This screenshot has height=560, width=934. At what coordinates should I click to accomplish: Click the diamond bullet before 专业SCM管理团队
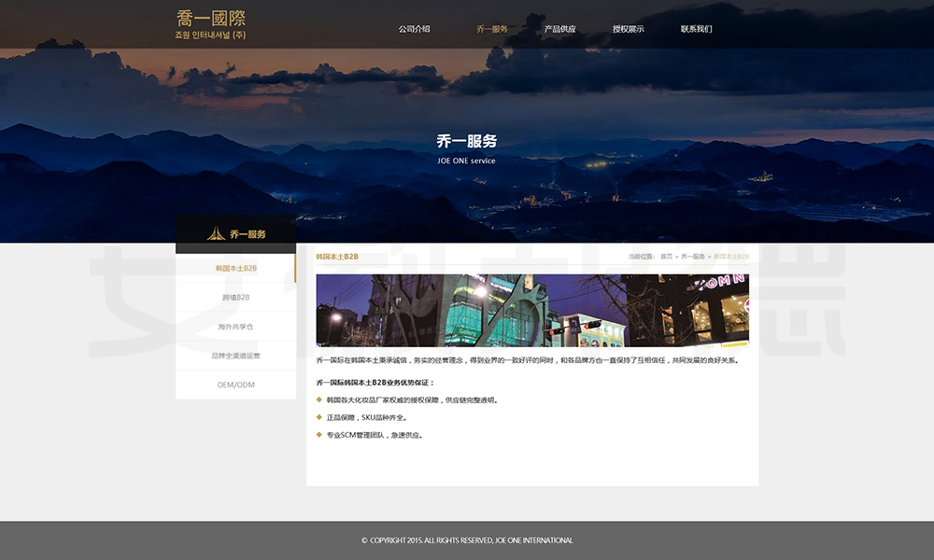(319, 435)
